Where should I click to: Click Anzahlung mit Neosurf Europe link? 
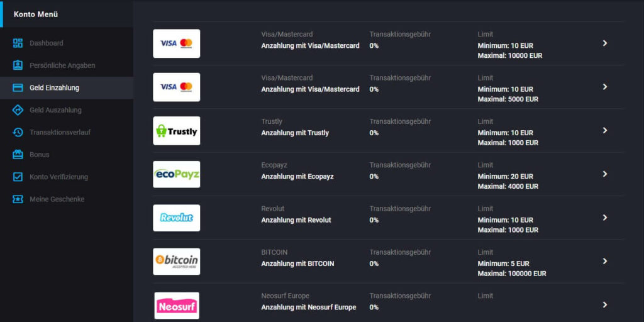click(308, 307)
